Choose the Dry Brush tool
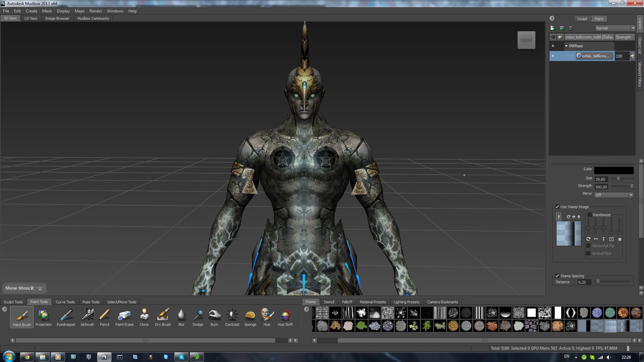 [x=163, y=317]
